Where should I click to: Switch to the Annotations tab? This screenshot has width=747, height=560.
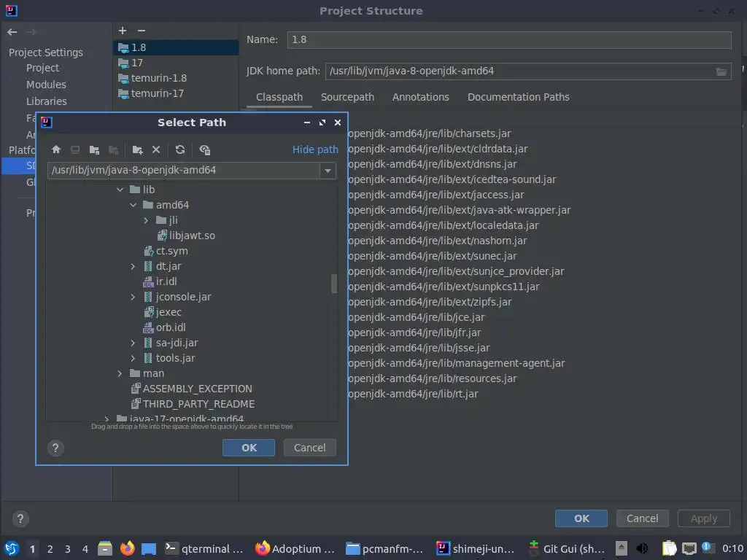click(x=421, y=97)
